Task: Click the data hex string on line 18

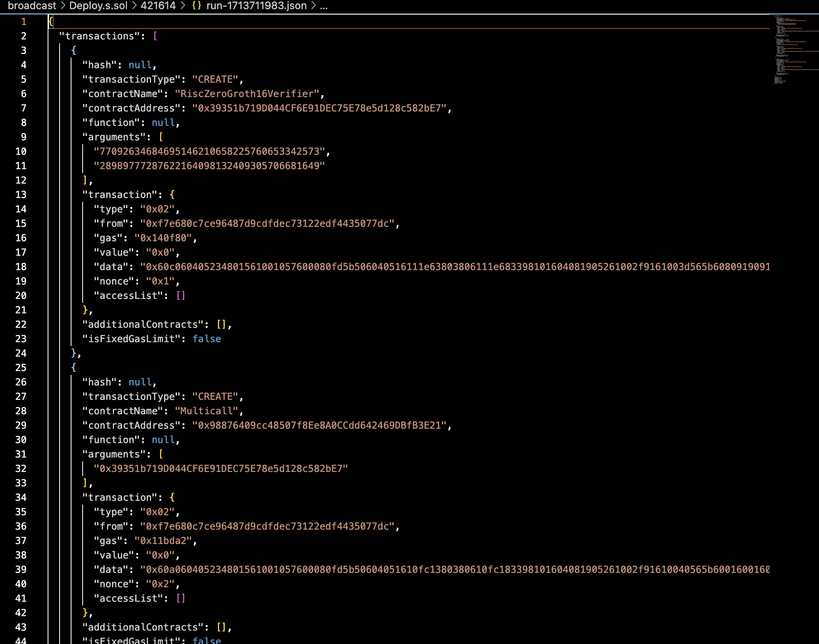Action: click(x=455, y=267)
